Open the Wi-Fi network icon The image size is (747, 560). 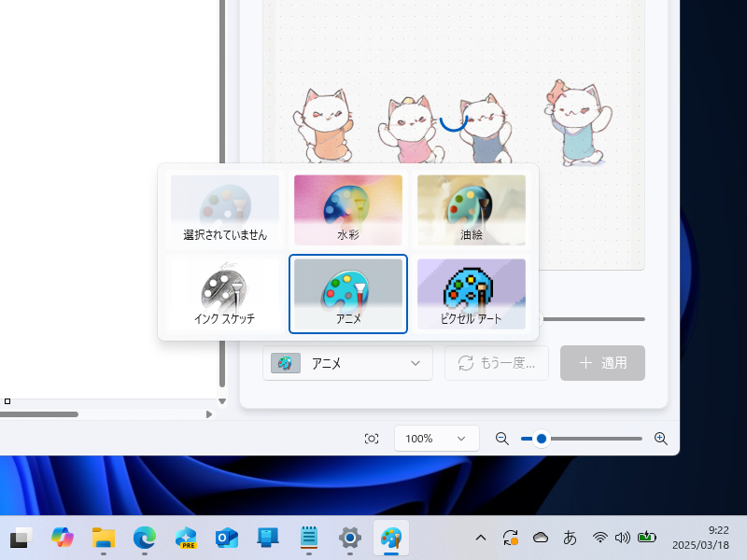[x=599, y=538]
